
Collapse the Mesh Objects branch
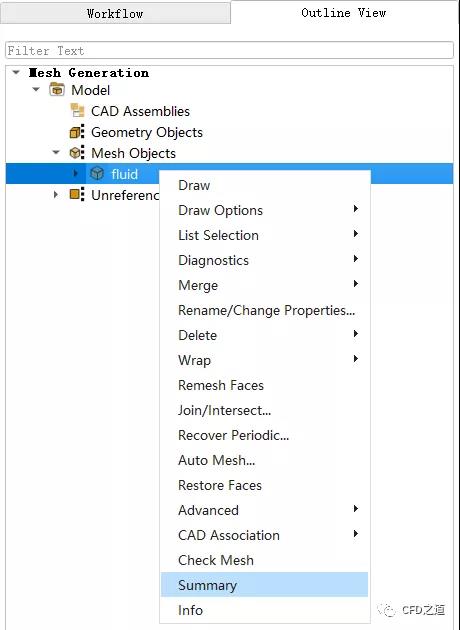point(56,152)
